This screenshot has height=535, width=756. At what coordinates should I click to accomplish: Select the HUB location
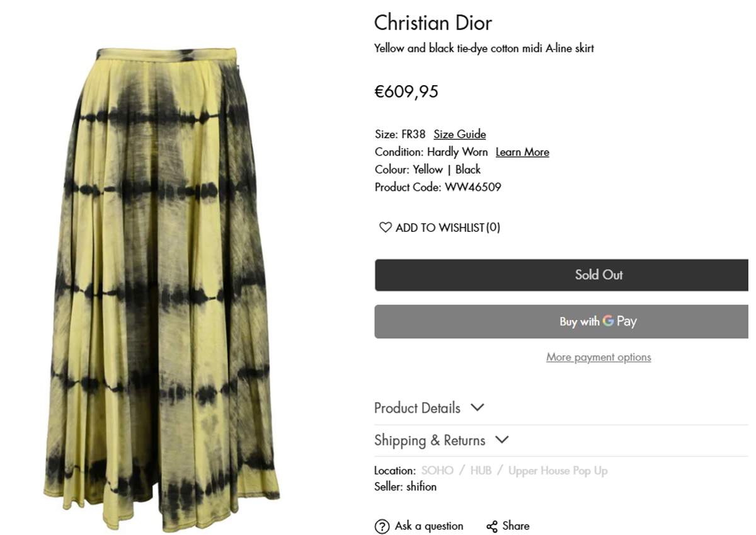[481, 471]
